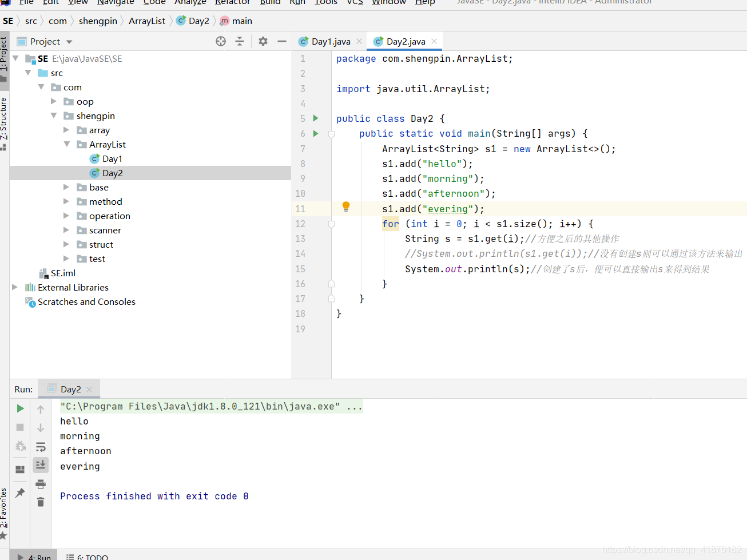
Task: Click the Stop process square icon
Action: coord(20,427)
